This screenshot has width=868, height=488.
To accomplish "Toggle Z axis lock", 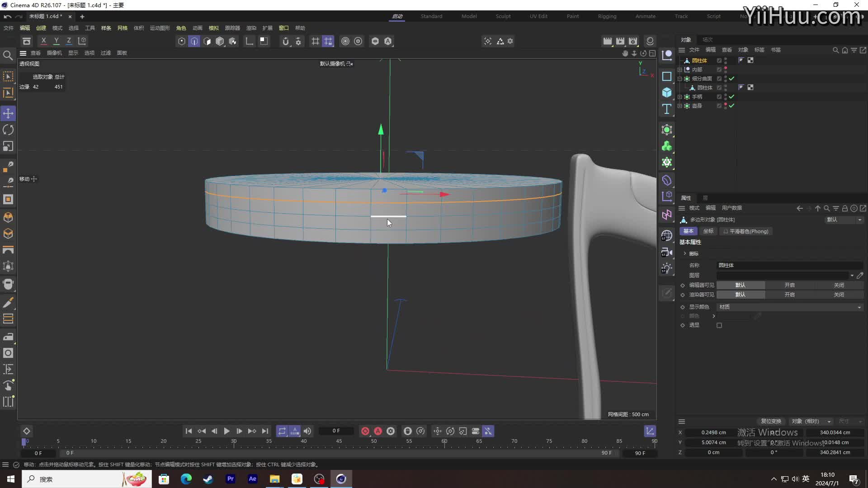I will tap(69, 41).
